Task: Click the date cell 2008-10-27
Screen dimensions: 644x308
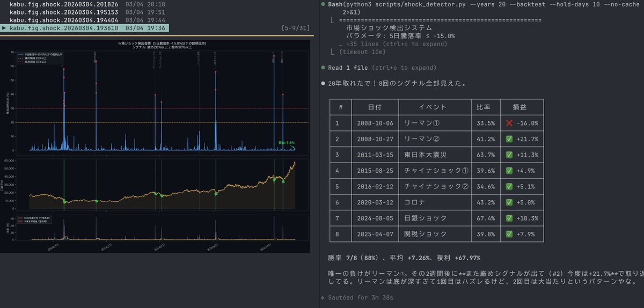Action: 375,139
